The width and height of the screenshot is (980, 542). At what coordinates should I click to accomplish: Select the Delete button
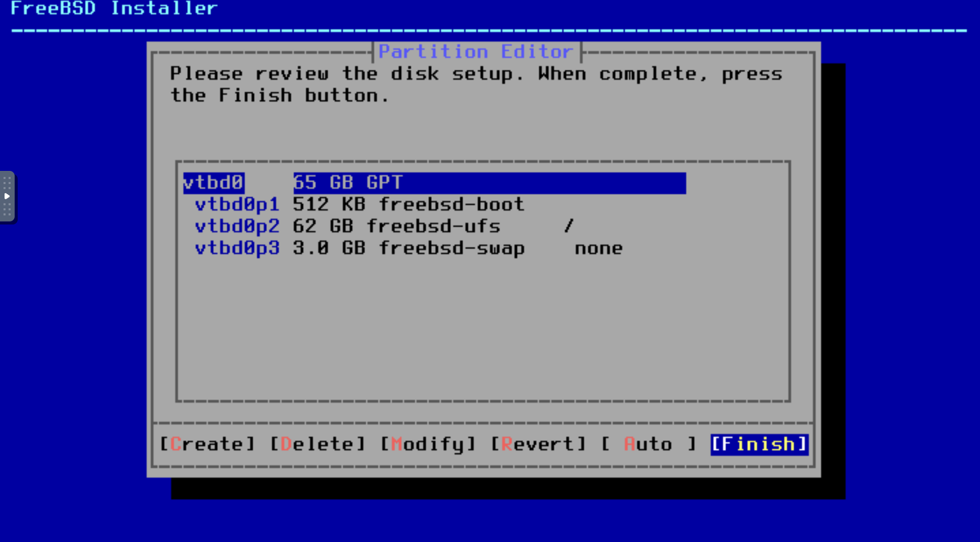pos(318,444)
